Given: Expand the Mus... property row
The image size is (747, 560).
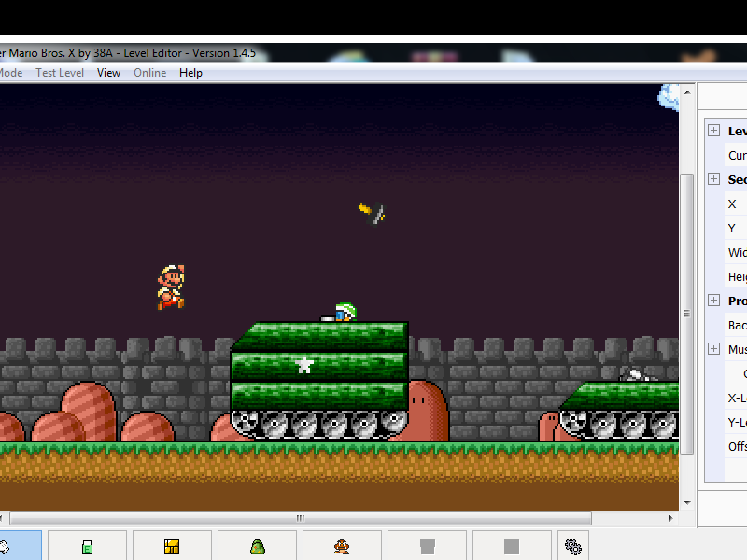Looking at the screenshot, I should pos(713,348).
